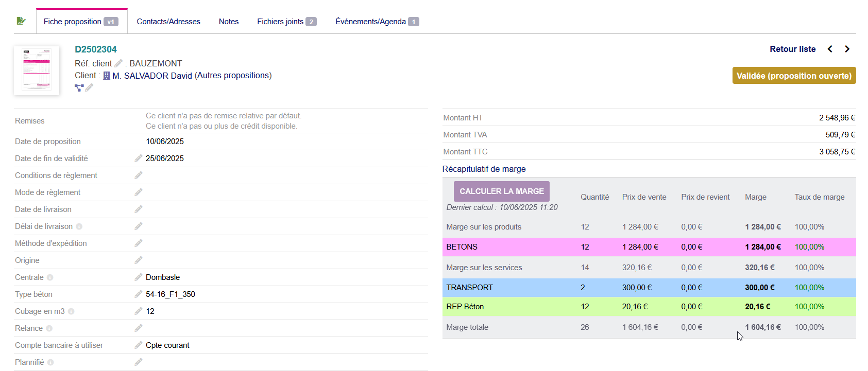
Task: Click the company building icon beside M. SALVADOR David
Action: pos(107,76)
